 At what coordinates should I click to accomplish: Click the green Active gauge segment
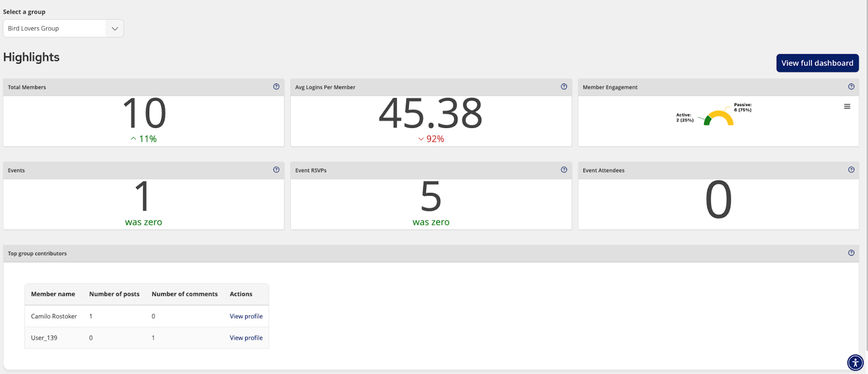(707, 121)
